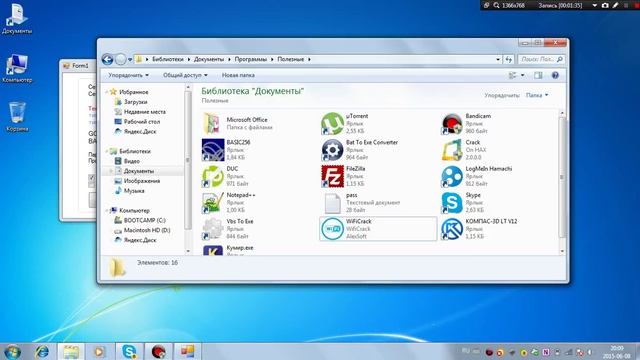Toggle the preview pane icon
This screenshot has width=640, height=360.
click(538, 75)
